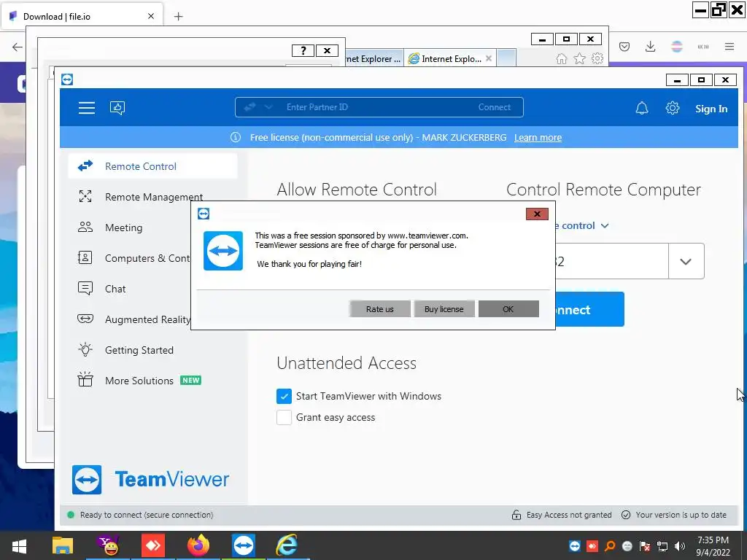
Task: Open Firefox application menu
Action: pyautogui.click(x=729, y=47)
